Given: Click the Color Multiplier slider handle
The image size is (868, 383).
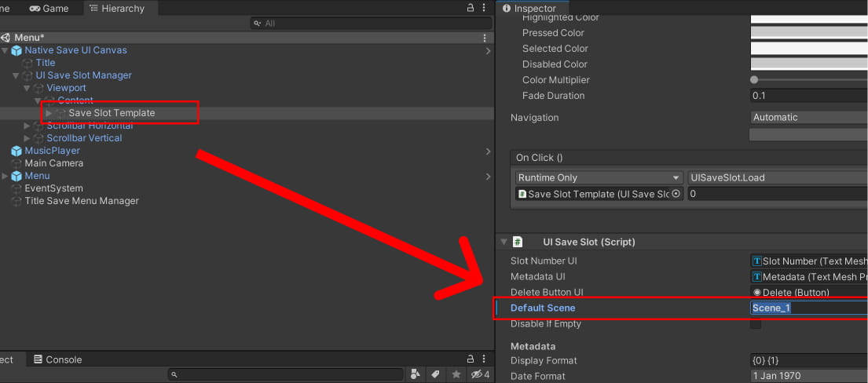Looking at the screenshot, I should coord(754,80).
